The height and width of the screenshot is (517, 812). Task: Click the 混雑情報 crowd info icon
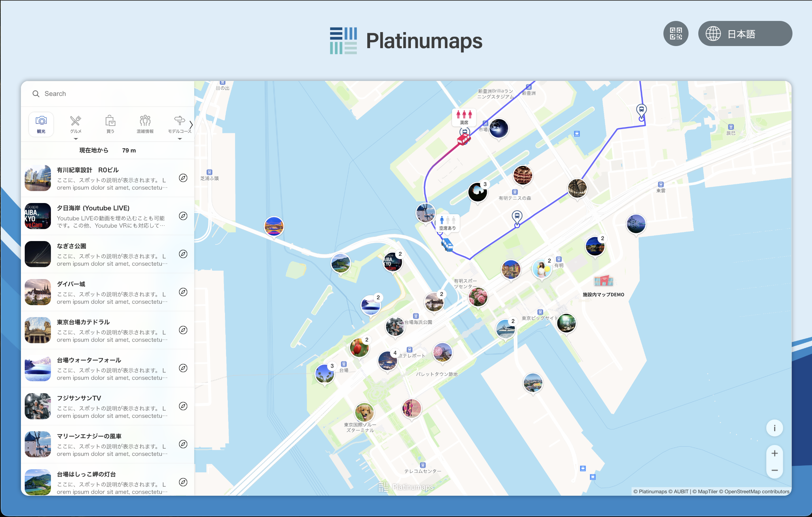click(145, 124)
